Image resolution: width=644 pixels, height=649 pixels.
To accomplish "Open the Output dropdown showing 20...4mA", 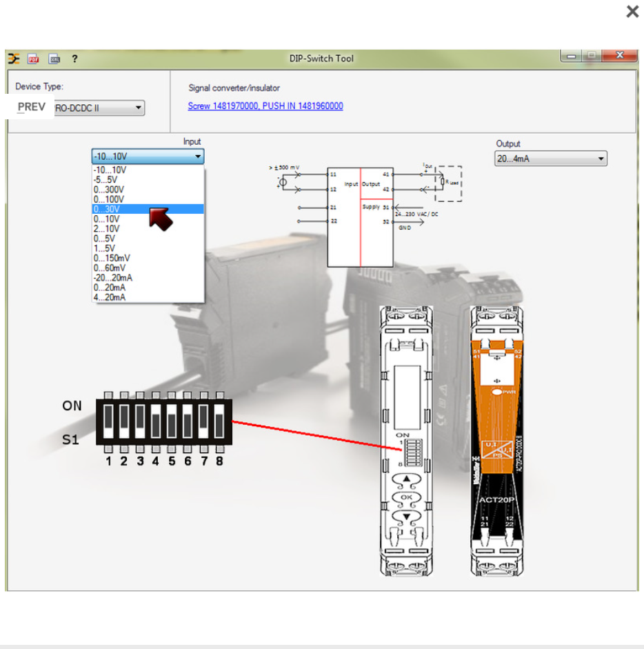I will click(550, 159).
